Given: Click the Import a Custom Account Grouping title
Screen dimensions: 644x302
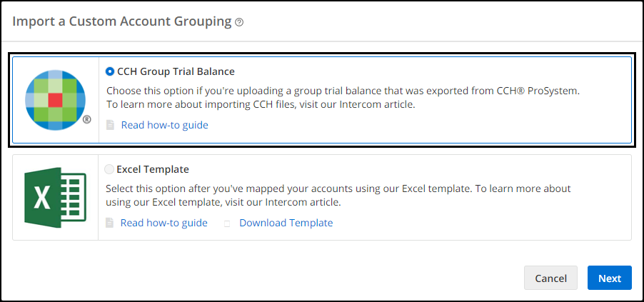Looking at the screenshot, I should pos(122,21).
